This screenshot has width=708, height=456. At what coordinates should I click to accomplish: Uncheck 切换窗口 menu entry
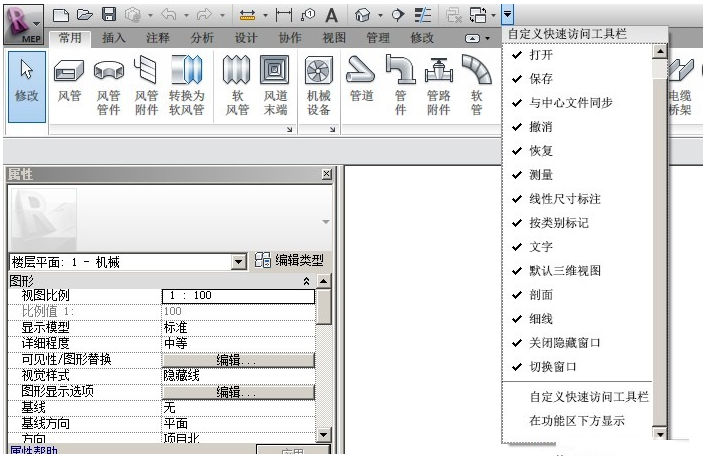click(x=578, y=367)
